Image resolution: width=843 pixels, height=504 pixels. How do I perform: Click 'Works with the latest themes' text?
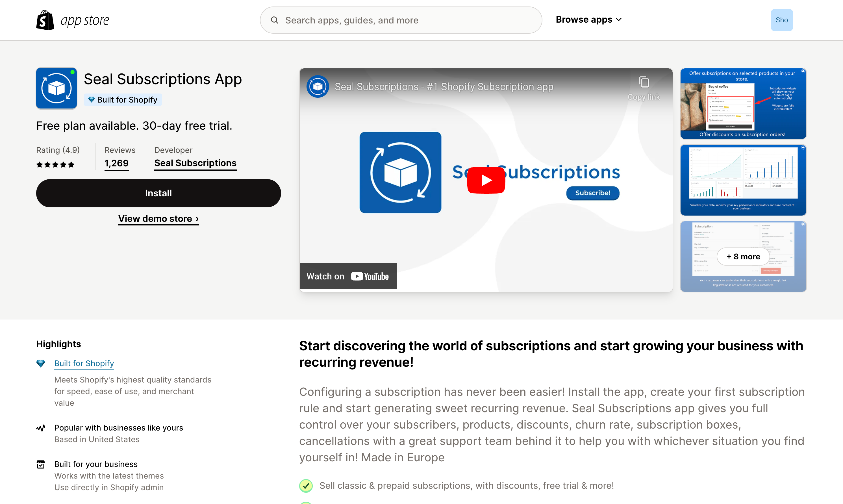coord(109,476)
